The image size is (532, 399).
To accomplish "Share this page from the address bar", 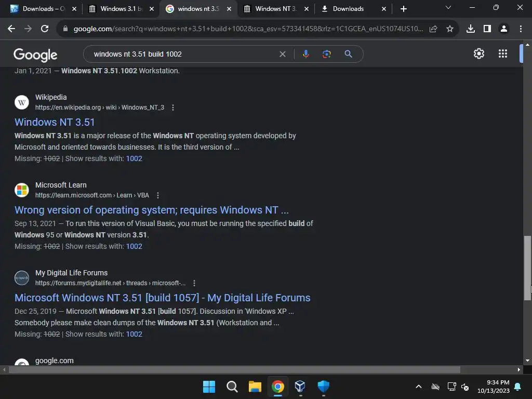I will (433, 29).
